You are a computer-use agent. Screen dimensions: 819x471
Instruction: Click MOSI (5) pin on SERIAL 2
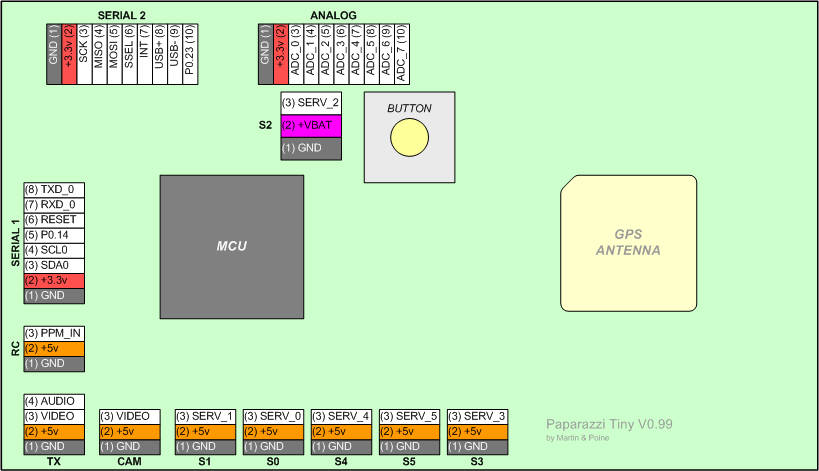(x=114, y=54)
